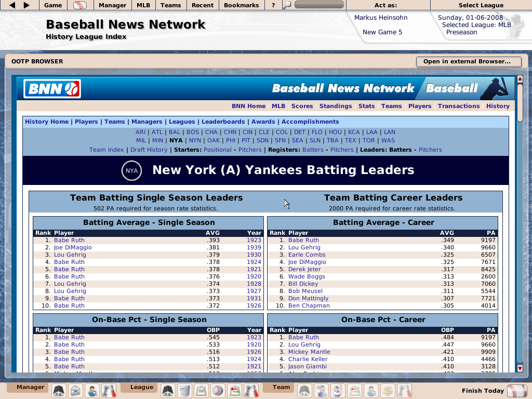
Task: Click the BNN logo
Action: coord(52,89)
